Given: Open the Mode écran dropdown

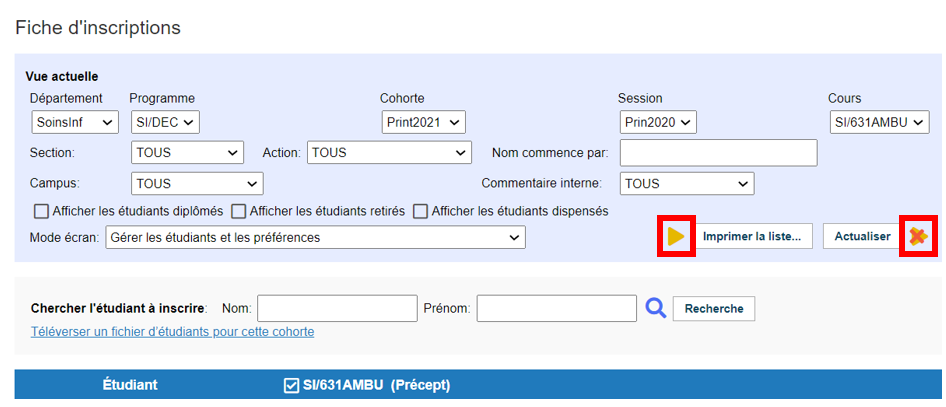Looking at the screenshot, I should point(315,238).
